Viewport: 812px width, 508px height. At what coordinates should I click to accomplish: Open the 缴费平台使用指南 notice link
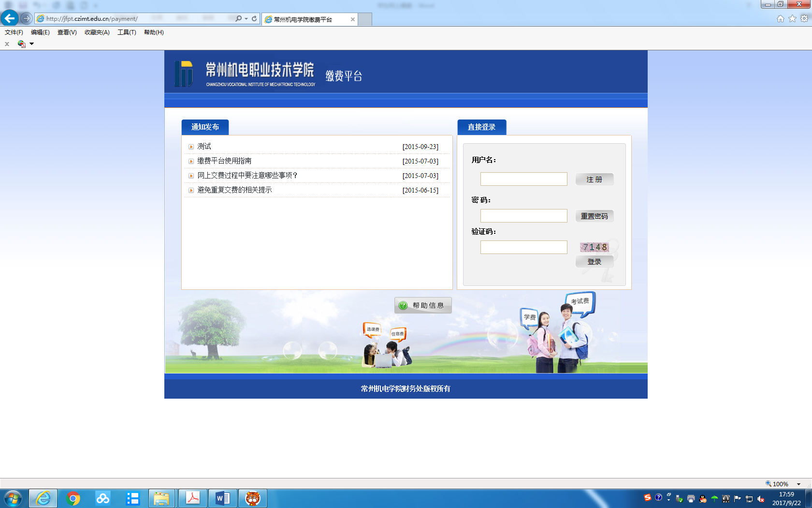click(224, 161)
